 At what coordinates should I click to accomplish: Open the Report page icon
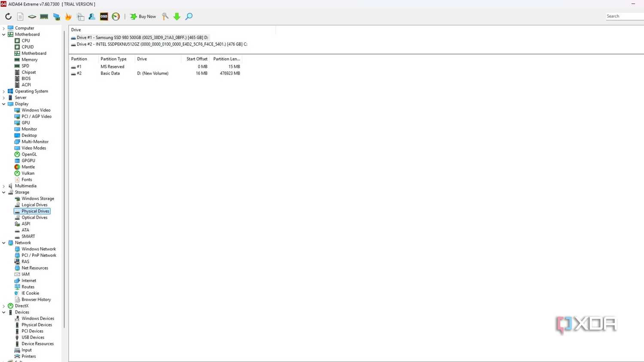click(20, 16)
